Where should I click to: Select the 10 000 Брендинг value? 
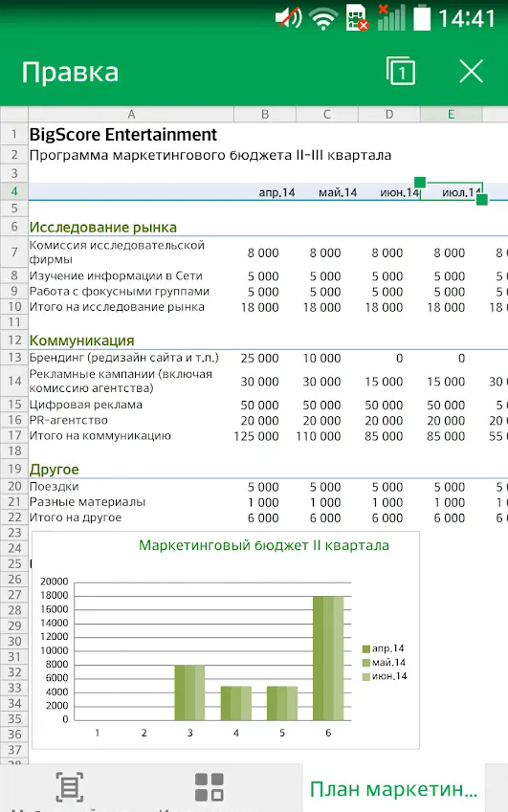(321, 358)
